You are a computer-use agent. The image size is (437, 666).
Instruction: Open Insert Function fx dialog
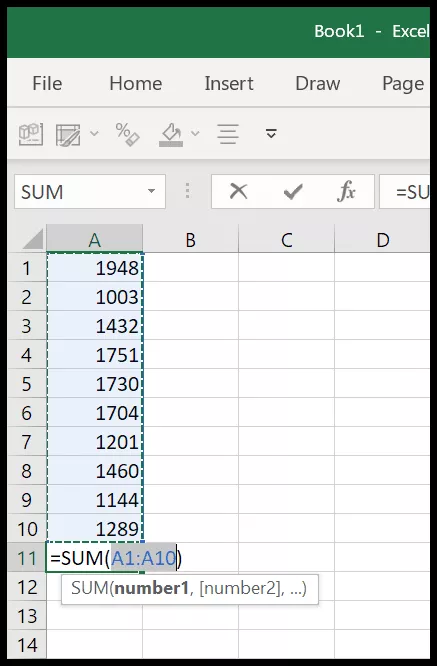pyautogui.click(x=346, y=192)
